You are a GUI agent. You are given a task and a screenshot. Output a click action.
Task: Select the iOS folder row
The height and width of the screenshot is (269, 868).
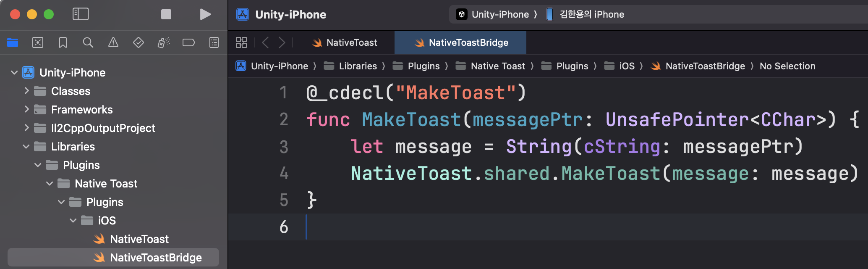113,221
